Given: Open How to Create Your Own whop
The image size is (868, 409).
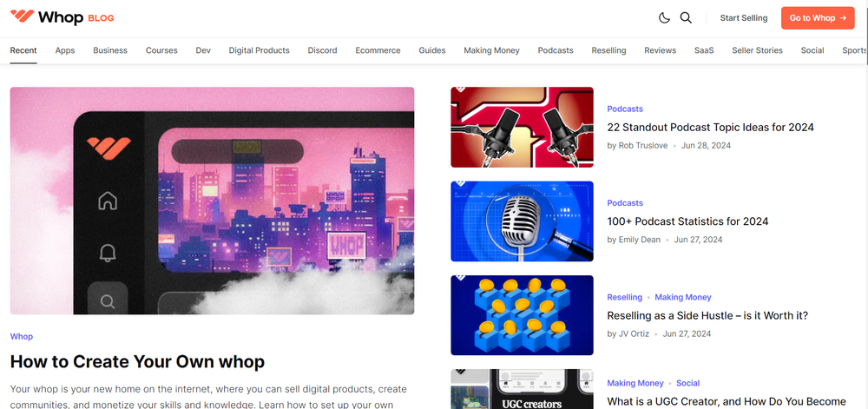Looking at the screenshot, I should coord(137,361).
